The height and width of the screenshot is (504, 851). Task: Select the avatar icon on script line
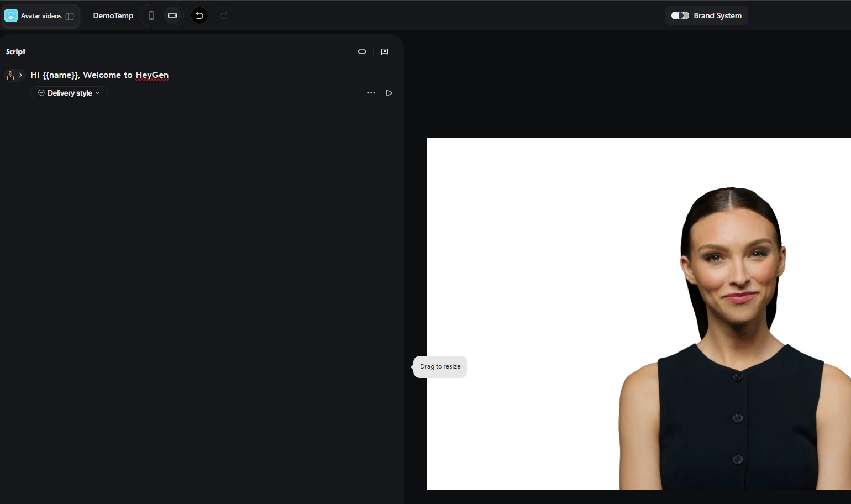(x=10, y=75)
